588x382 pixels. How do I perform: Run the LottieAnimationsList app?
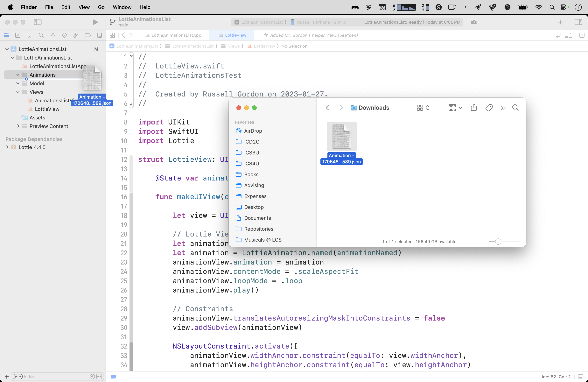coord(95,22)
